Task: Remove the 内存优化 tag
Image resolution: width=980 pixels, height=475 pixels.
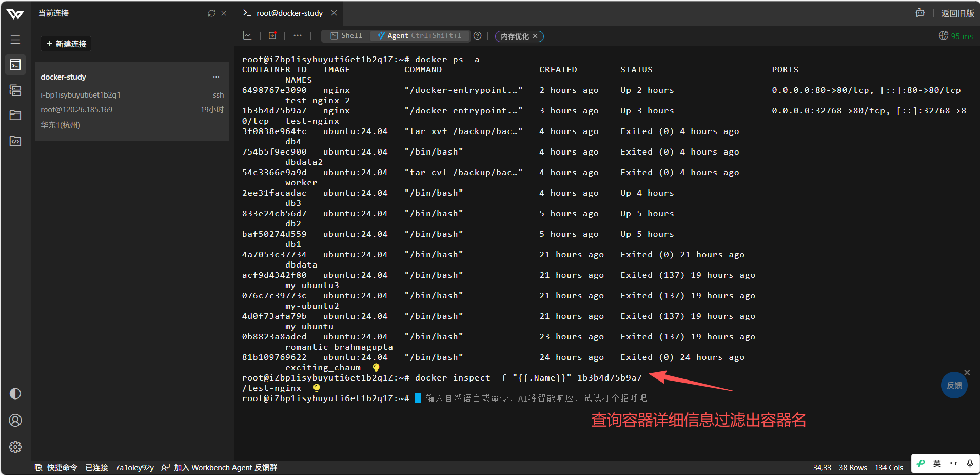Action: tap(535, 36)
